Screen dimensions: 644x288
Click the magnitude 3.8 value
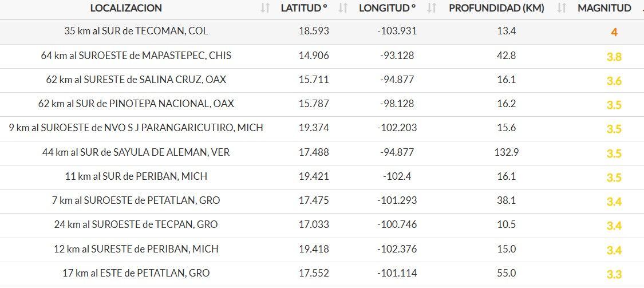614,57
